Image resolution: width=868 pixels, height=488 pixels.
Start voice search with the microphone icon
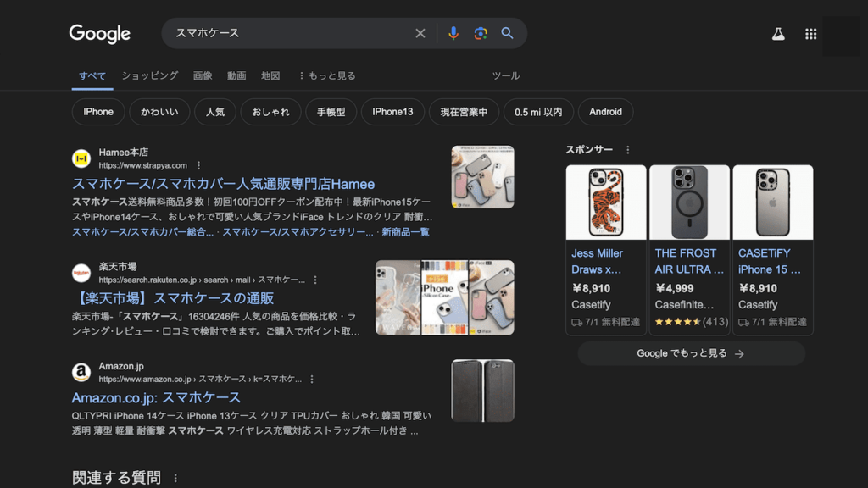pyautogui.click(x=453, y=33)
